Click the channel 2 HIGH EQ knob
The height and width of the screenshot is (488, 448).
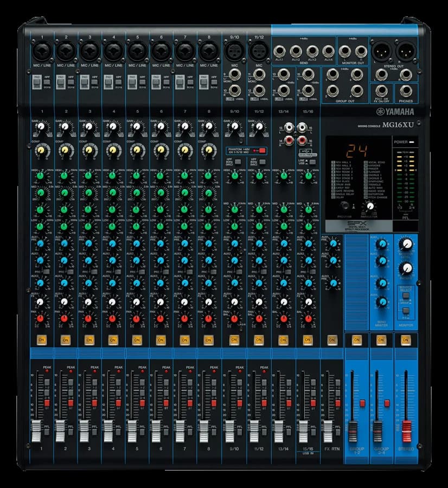[x=64, y=176]
